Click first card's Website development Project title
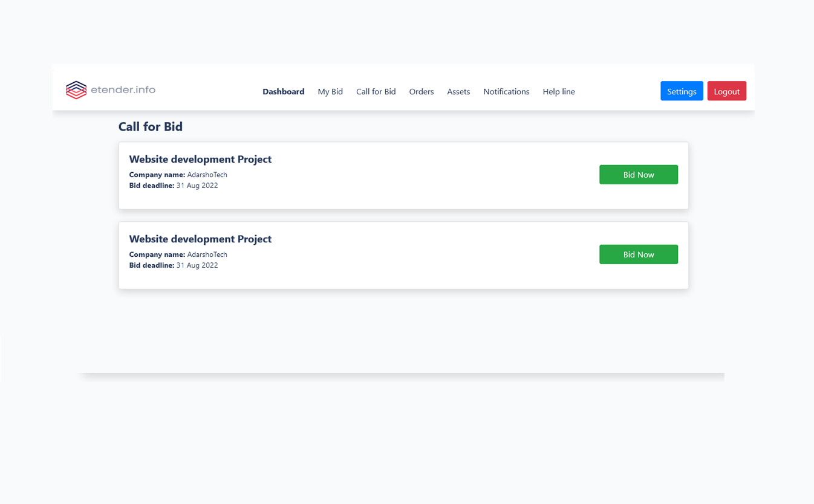Screen dimensions: 814x504 pyautogui.click(x=200, y=160)
